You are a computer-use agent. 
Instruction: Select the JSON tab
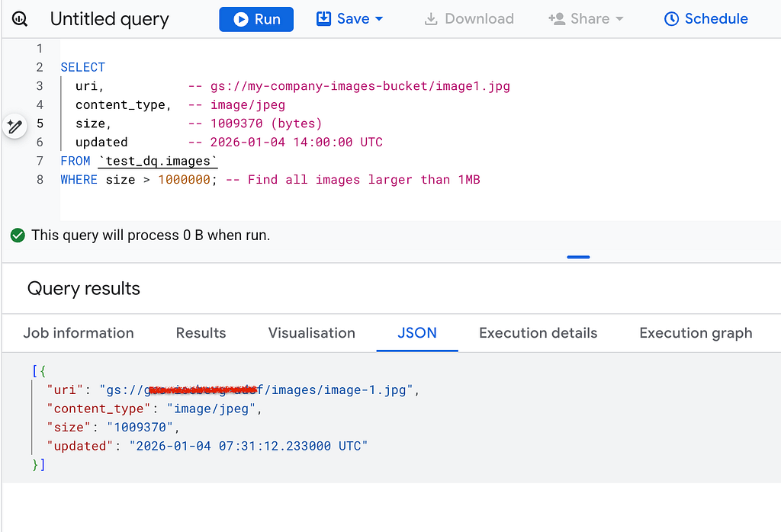pyautogui.click(x=417, y=333)
